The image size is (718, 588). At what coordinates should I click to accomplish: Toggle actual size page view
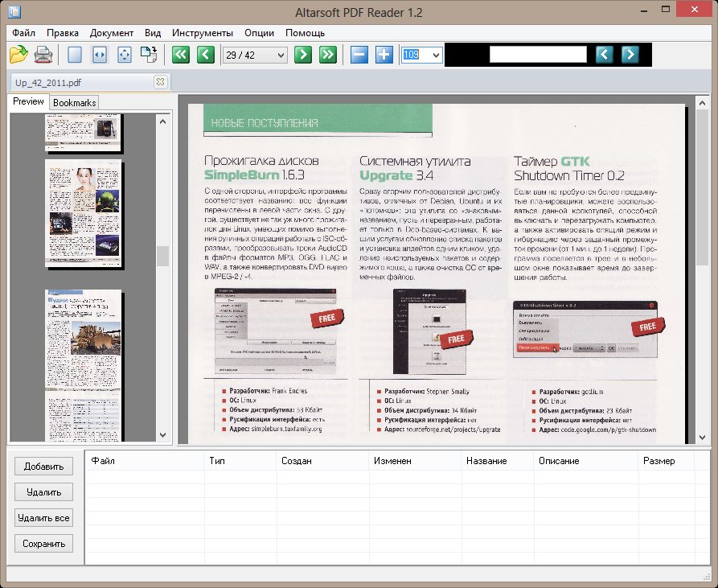coord(75,55)
